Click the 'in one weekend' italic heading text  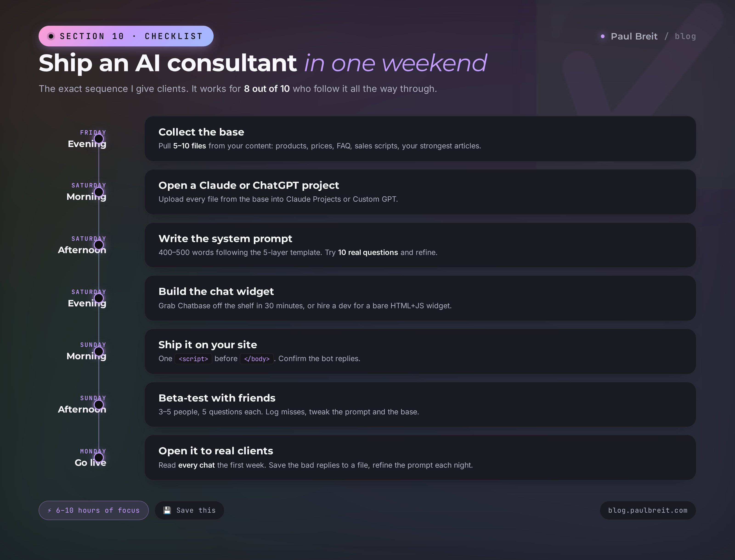396,63
